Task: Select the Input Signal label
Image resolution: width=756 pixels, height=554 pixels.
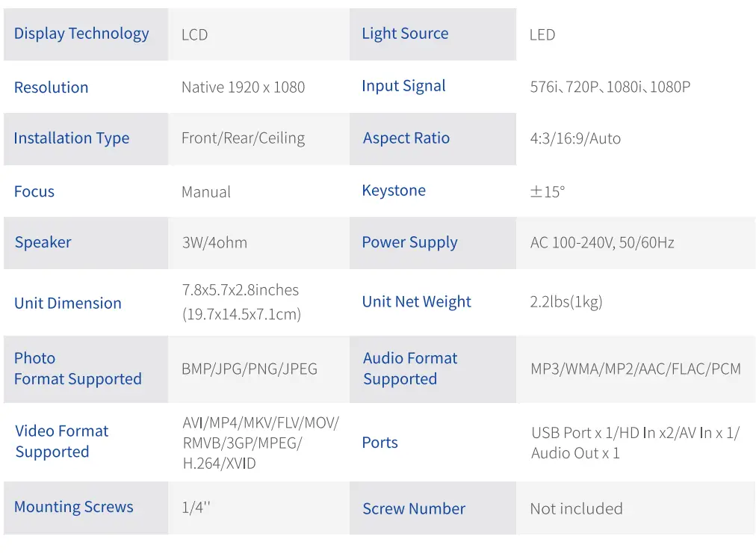Action: coord(403,86)
